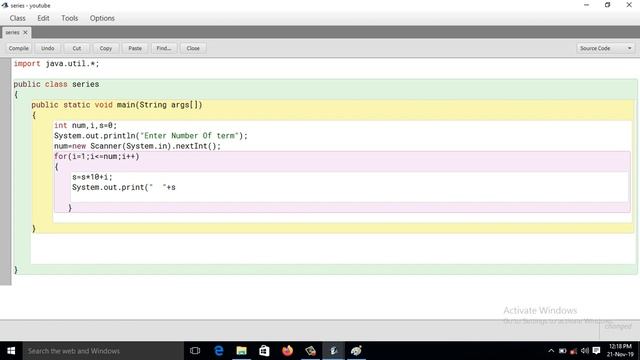This screenshot has width=640, height=360.
Task: Open the Find... dialog
Action: (x=164, y=48)
